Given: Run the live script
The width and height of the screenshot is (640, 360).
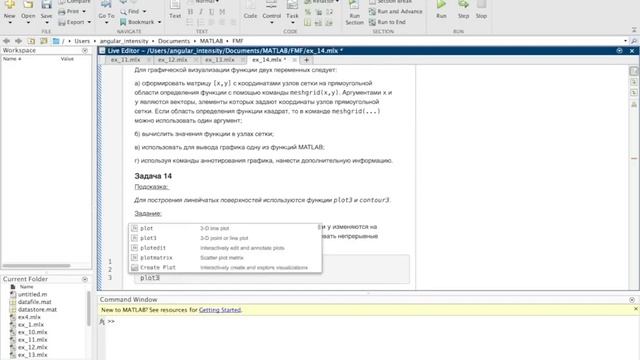Looking at the screenshot, I should coord(441,9).
